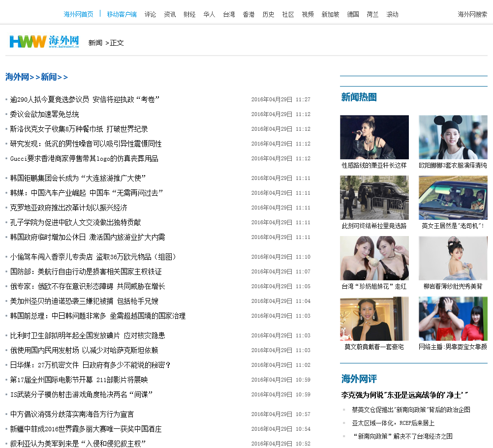This screenshot has width=493, height=448.
Task: Open 希拉里竞选路 photo thumbnail
Action: coord(374,198)
